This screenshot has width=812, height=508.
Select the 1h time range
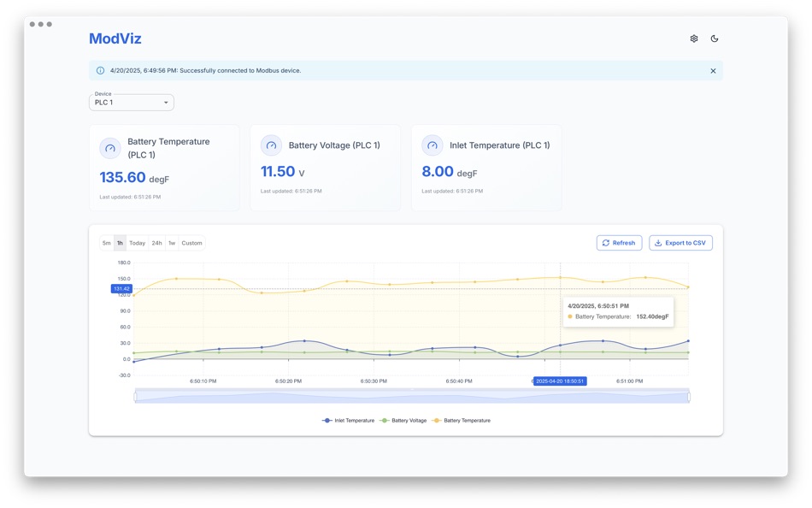[121, 243]
